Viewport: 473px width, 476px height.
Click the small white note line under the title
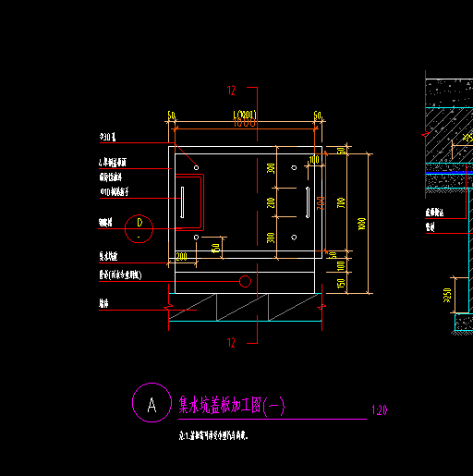pos(213,435)
